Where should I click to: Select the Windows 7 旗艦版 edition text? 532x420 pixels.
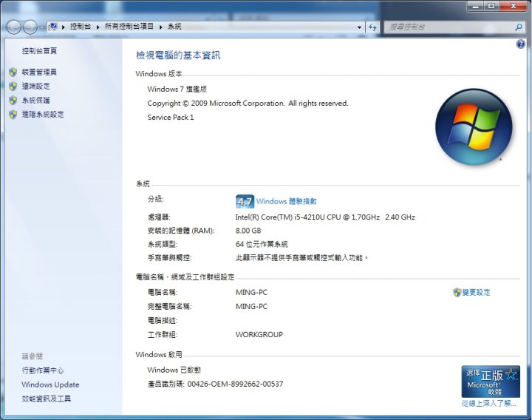click(177, 89)
